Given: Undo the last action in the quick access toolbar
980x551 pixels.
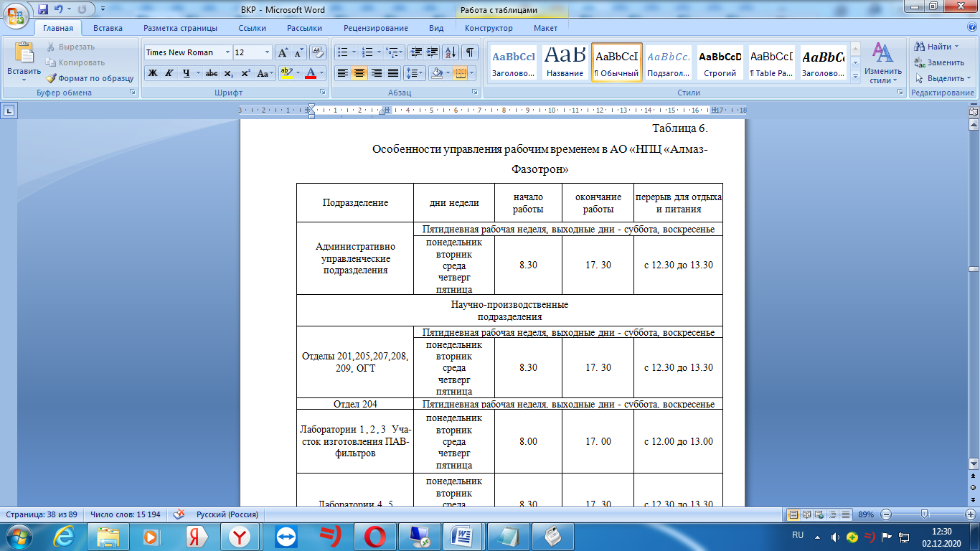Looking at the screenshot, I should [x=59, y=10].
